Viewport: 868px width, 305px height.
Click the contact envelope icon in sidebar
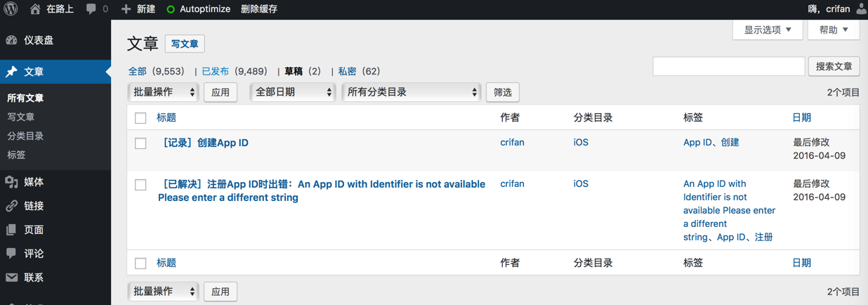tap(12, 278)
